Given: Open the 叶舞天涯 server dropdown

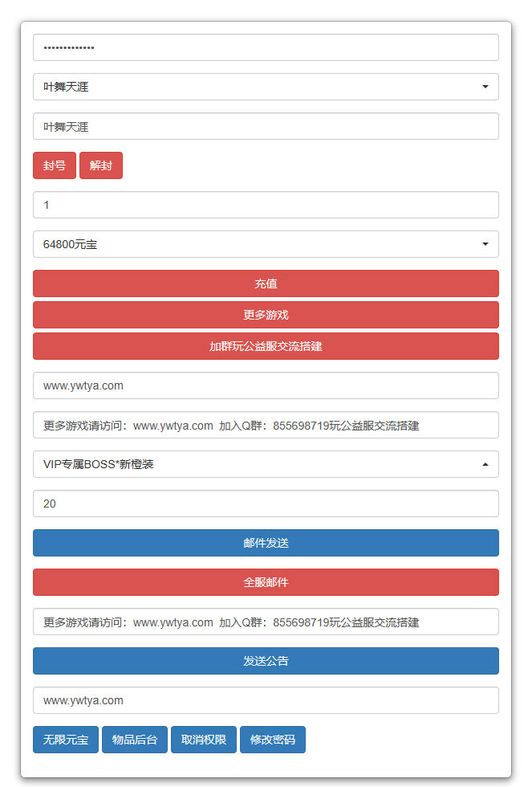Looking at the screenshot, I should 266,87.
